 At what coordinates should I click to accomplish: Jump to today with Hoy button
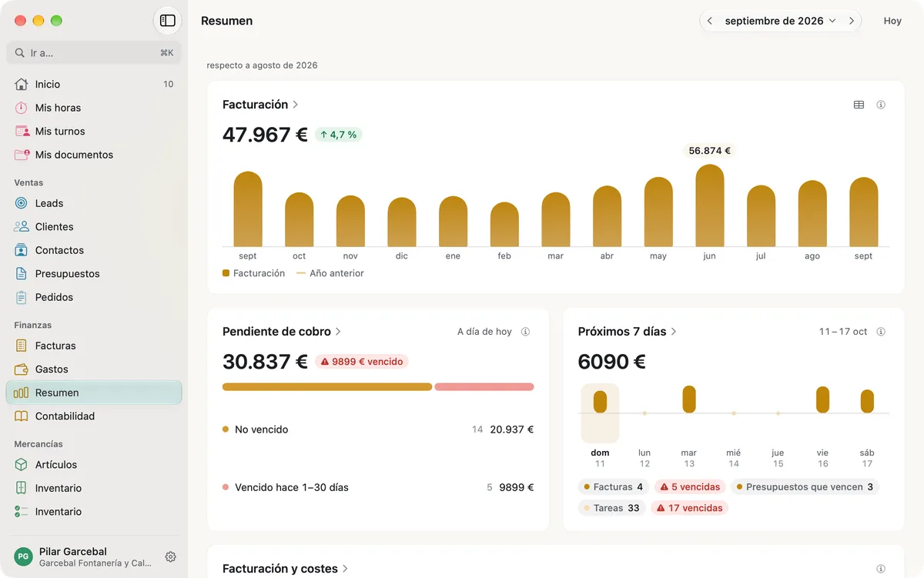click(x=892, y=21)
